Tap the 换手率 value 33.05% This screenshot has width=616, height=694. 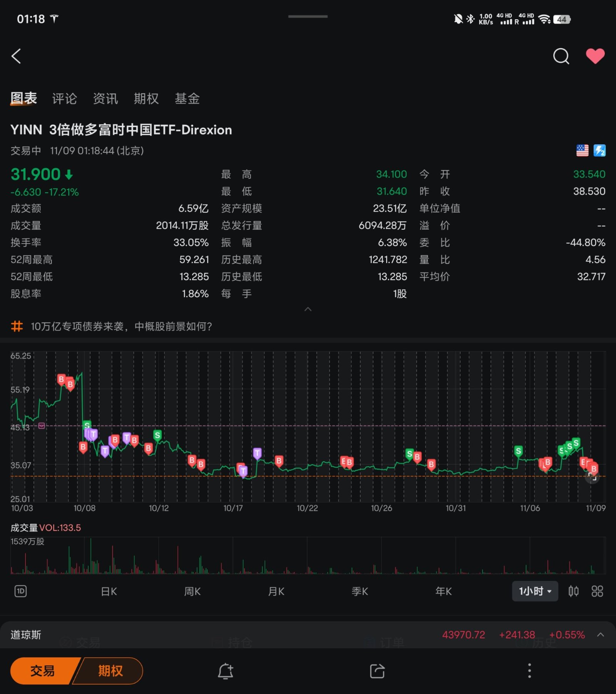tap(191, 242)
